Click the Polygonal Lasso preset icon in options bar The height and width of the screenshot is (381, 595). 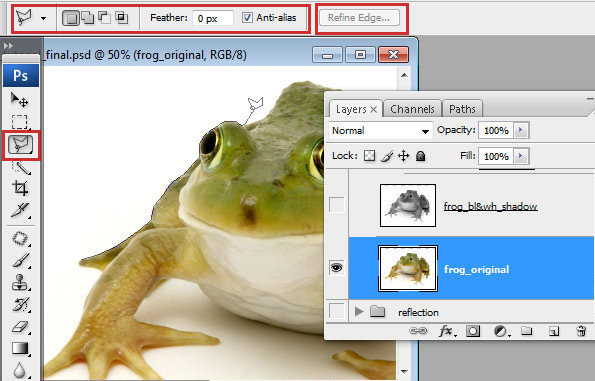25,17
